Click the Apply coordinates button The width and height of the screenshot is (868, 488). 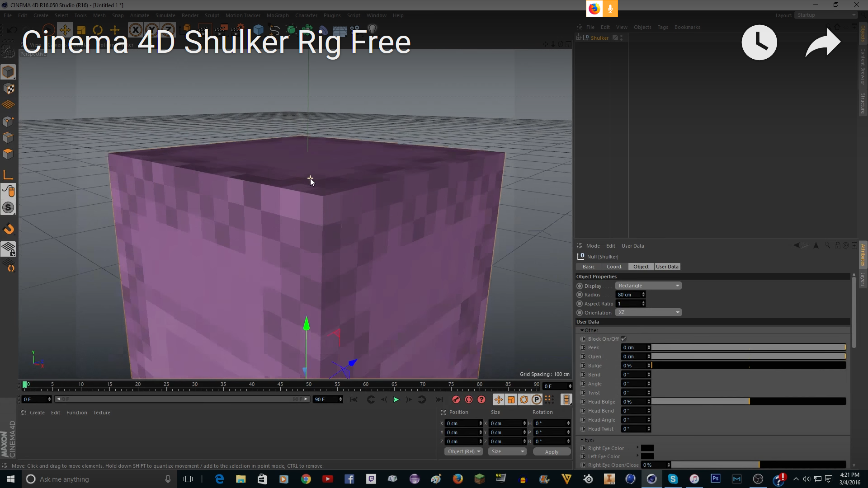click(552, 452)
